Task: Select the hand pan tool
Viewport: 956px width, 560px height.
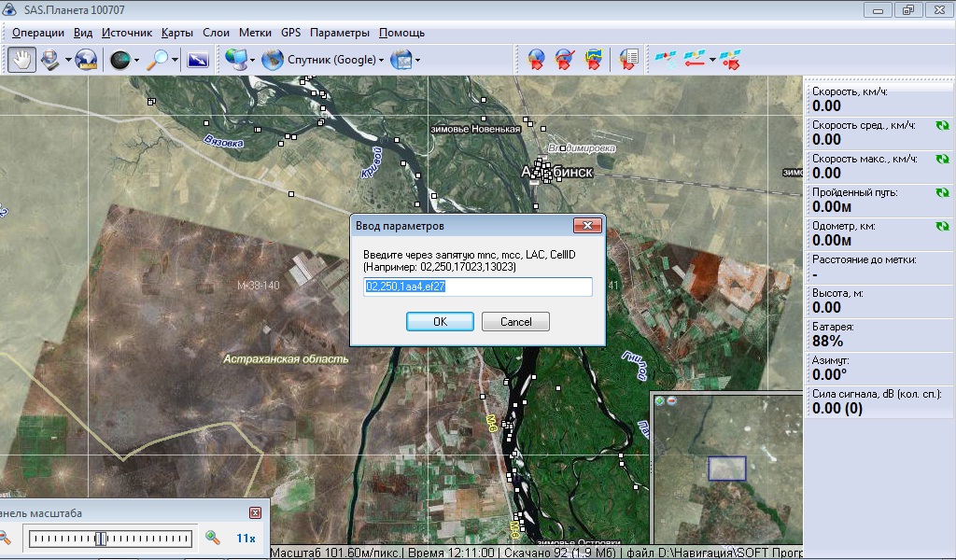Action: click(21, 60)
